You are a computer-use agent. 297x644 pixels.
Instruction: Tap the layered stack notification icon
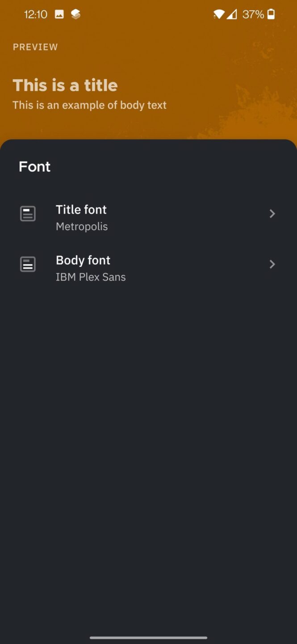(75, 14)
